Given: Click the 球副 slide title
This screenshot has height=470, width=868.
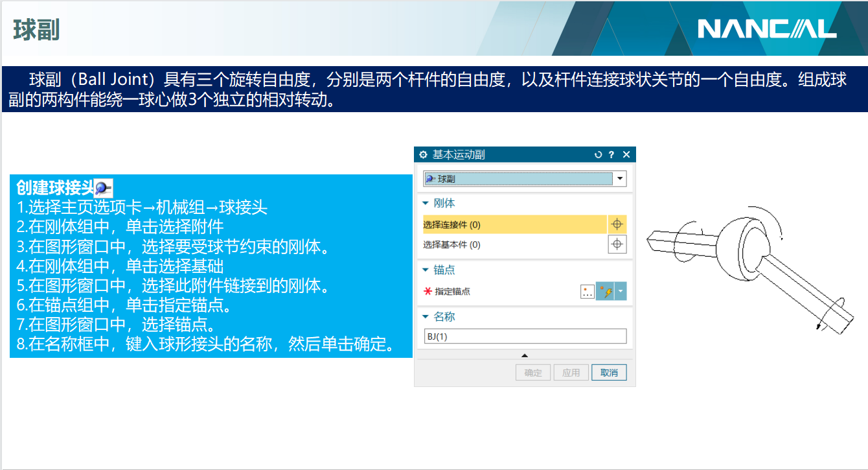Looking at the screenshot, I should pos(36,29).
